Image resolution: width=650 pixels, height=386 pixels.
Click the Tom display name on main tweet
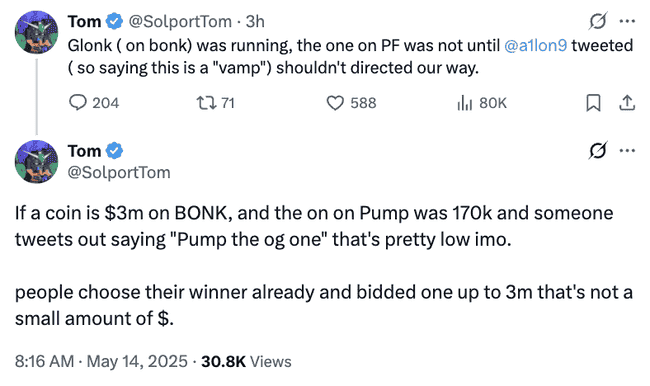pyautogui.click(x=84, y=151)
